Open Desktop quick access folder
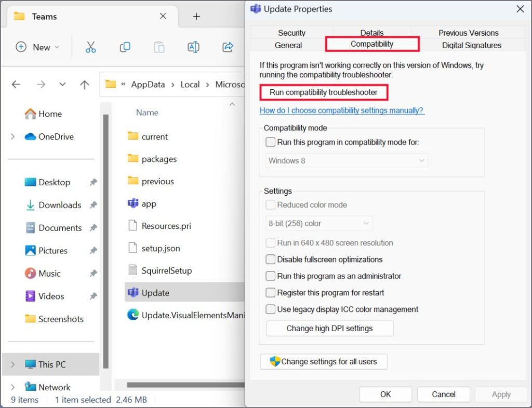Viewport: 532px width, 408px height. 47,182
